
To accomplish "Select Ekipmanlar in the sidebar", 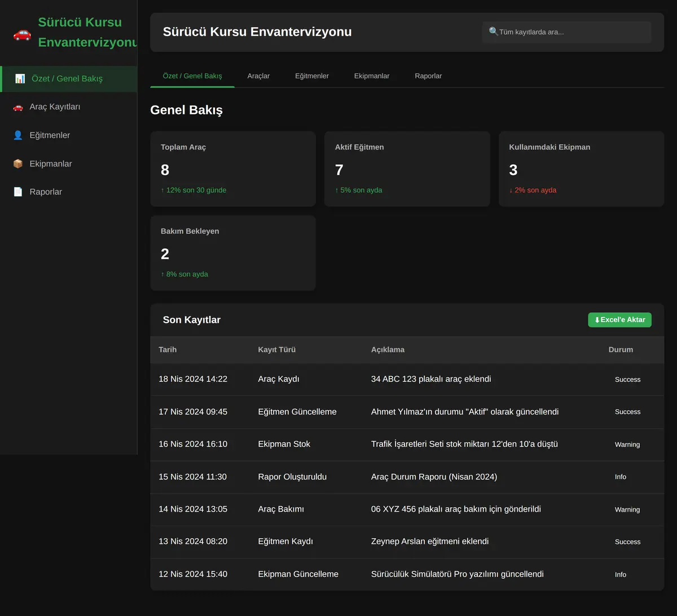I will pos(68,164).
